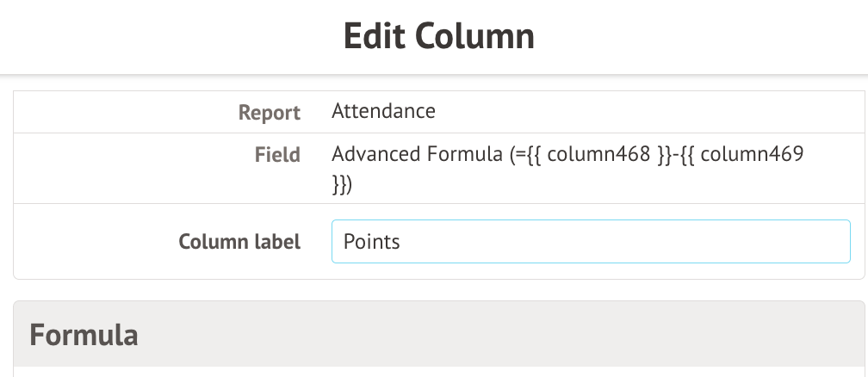868x377 pixels.
Task: Click the word Points in the text box
Action: point(372,242)
